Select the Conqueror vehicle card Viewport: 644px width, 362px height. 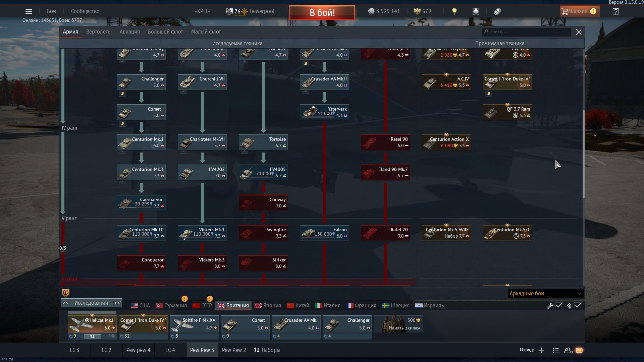[141, 263]
